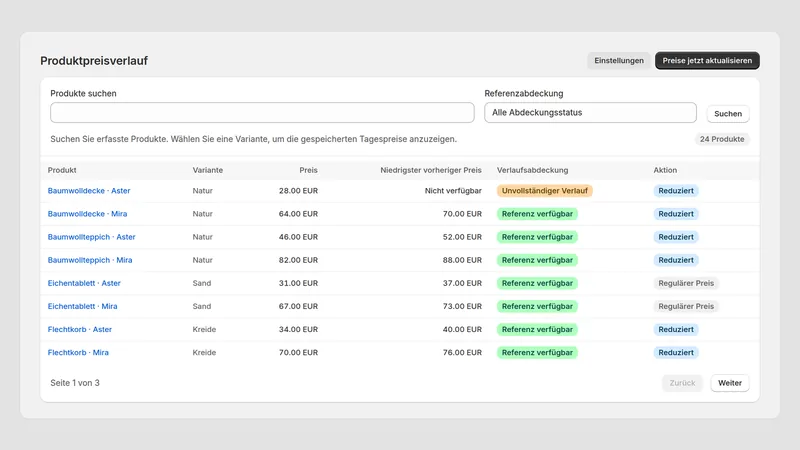
Task: Click Regulärer Preis badge for Eichentablett · Aster
Action: coord(686,283)
